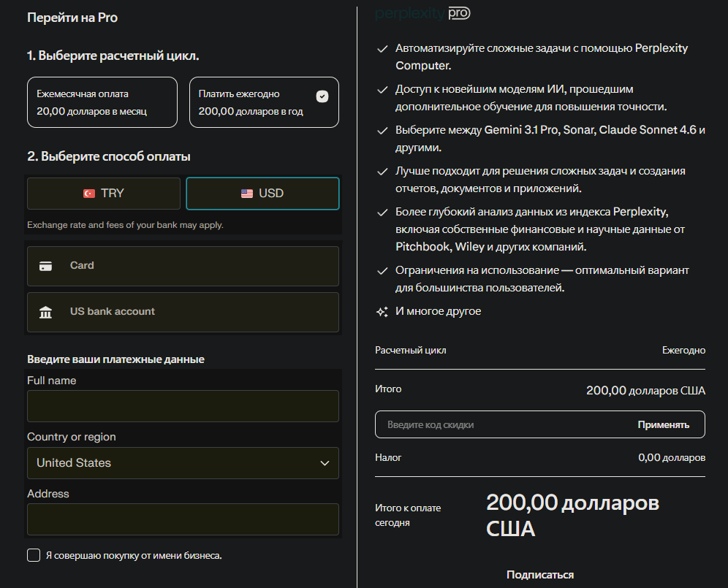
Task: Click the Full name input field
Action: [183, 406]
